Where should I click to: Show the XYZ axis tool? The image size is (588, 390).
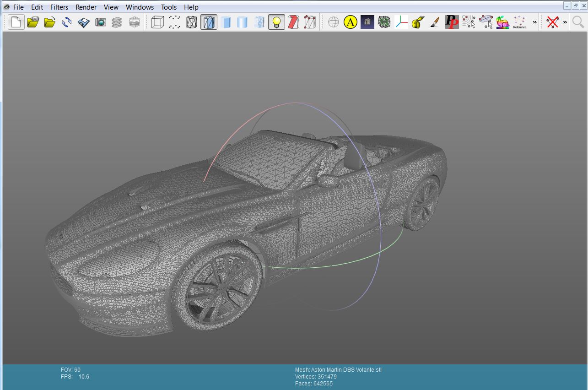(401, 22)
